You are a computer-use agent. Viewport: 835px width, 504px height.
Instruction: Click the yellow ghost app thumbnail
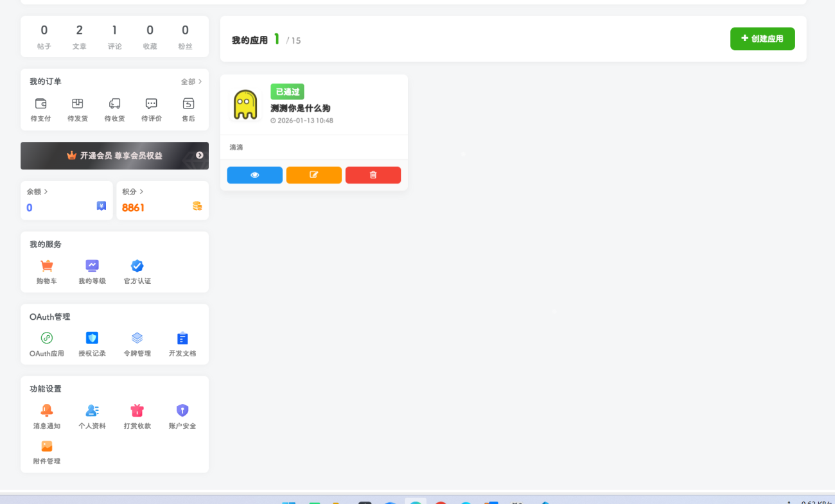point(245,105)
